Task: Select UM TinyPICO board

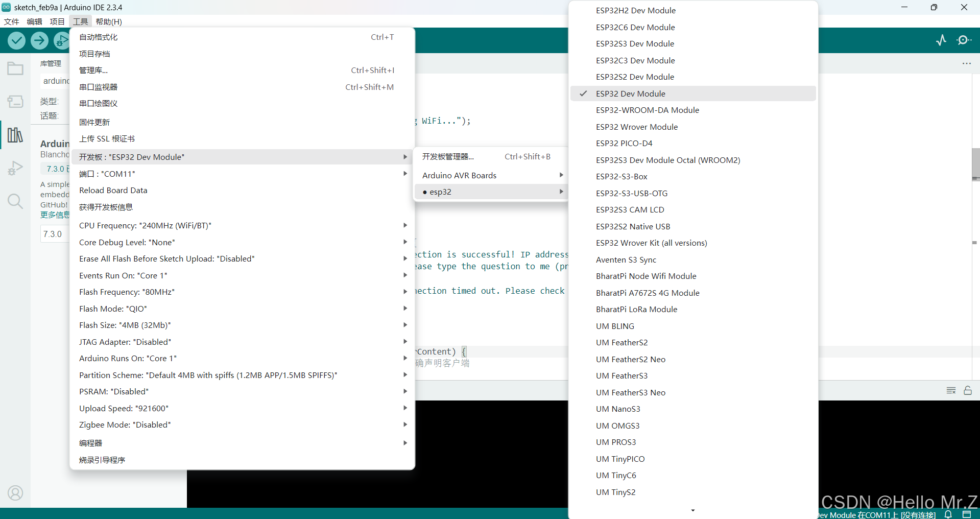Action: click(693, 459)
